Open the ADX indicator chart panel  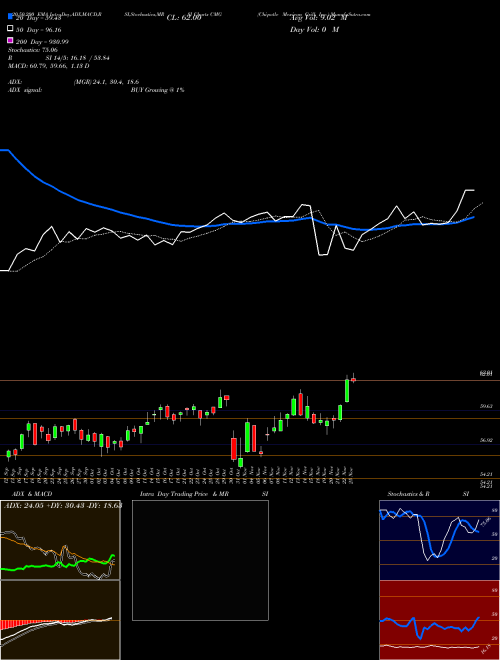(x=60, y=540)
